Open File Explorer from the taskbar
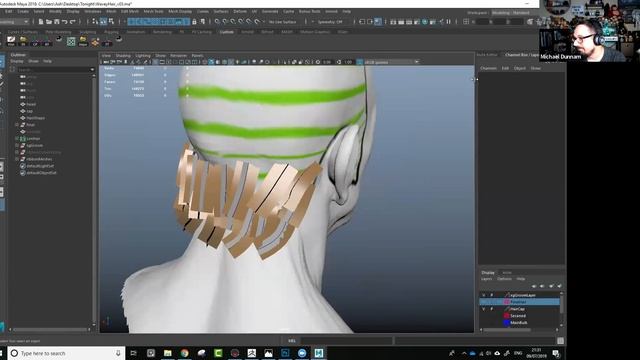This screenshot has height=360, width=640. [x=168, y=353]
